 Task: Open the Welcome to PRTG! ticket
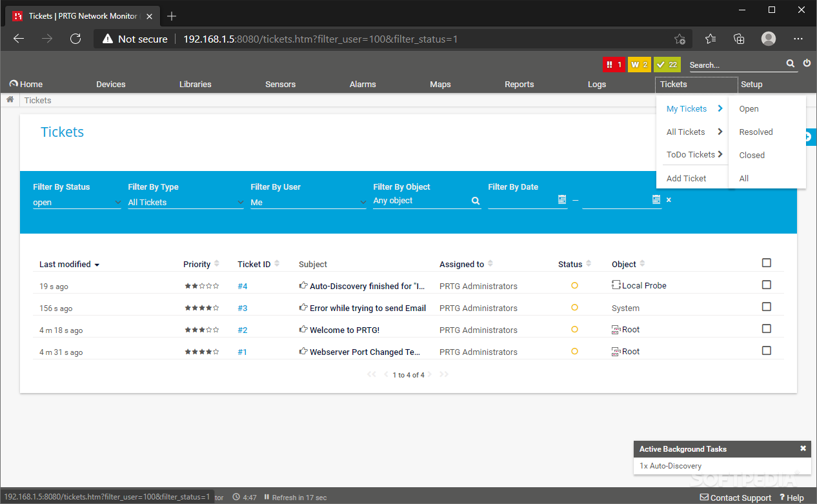[345, 330]
